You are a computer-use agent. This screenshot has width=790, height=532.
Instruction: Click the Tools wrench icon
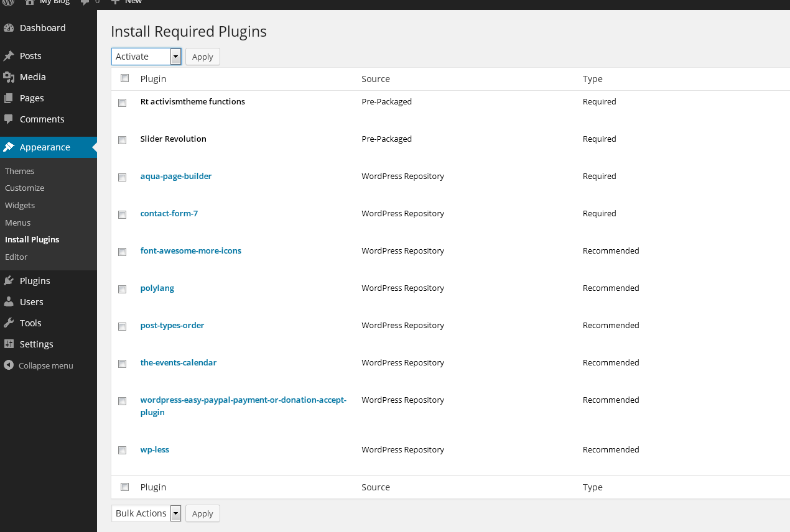click(x=9, y=323)
